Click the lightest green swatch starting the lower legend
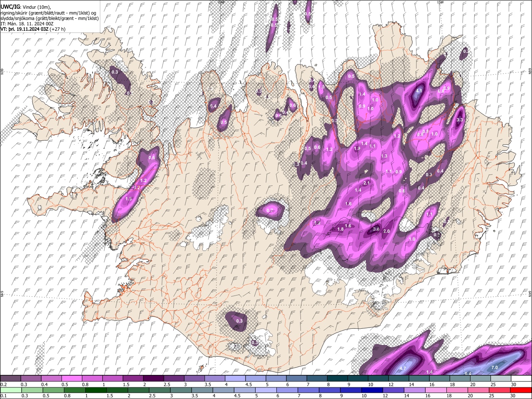Image resolution: width=532 pixels, height=399 pixels. (10, 390)
